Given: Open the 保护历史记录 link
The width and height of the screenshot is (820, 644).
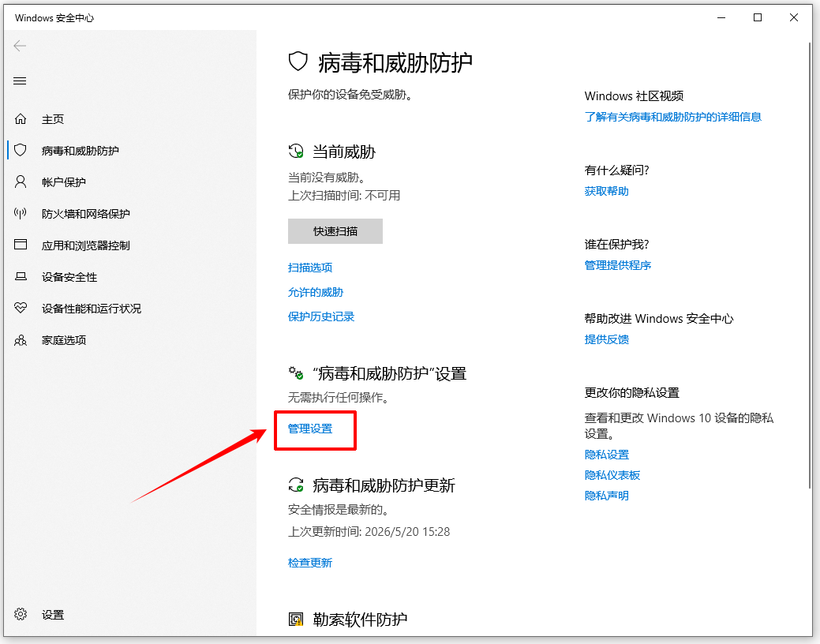Looking at the screenshot, I should tap(321, 316).
